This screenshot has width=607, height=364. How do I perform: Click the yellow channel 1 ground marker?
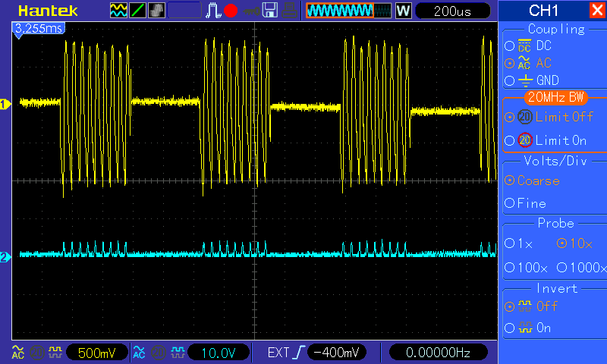coord(5,104)
